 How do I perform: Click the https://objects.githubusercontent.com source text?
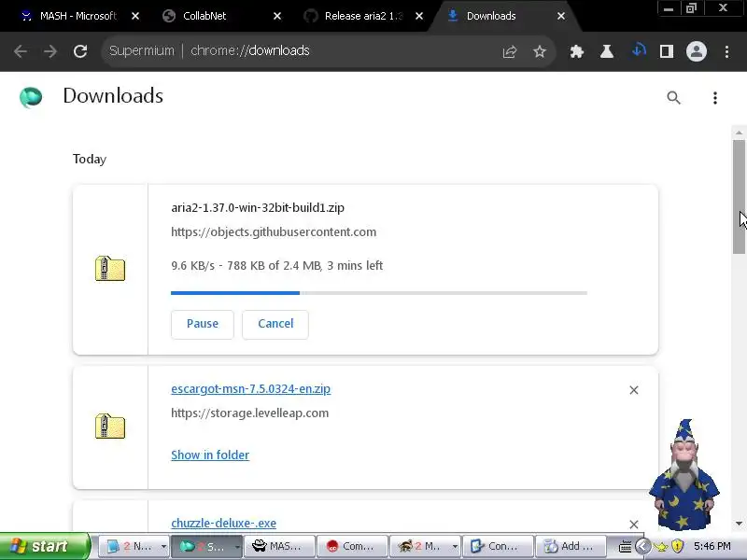[x=274, y=231]
